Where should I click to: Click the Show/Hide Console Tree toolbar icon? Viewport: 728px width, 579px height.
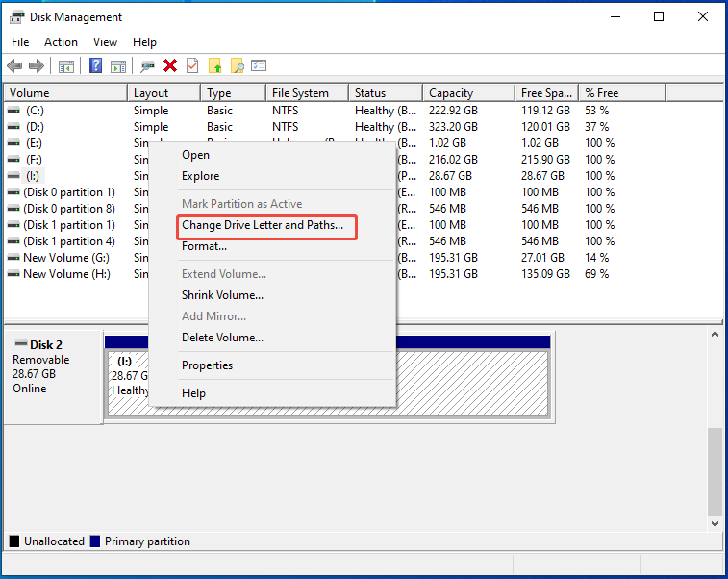[x=66, y=65]
